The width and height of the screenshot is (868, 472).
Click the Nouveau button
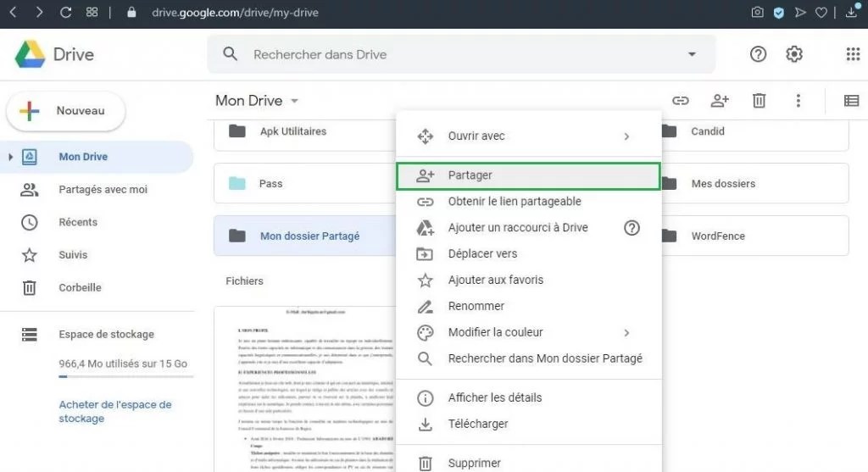tap(66, 111)
